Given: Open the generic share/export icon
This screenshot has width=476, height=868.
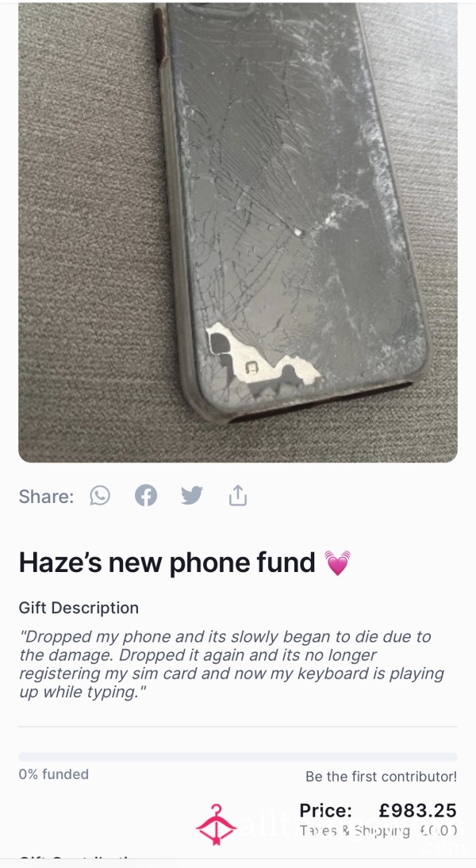Looking at the screenshot, I should coord(238,495).
